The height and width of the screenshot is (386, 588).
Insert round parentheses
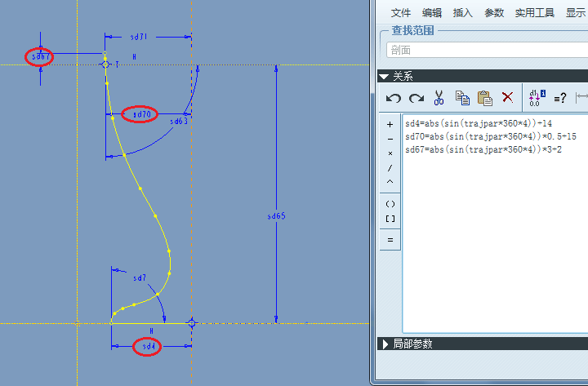390,204
